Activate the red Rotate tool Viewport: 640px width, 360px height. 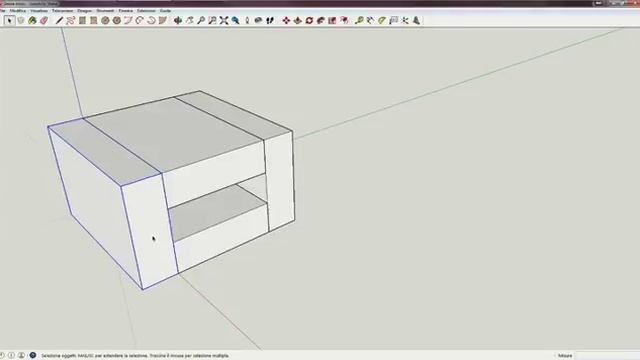[309, 20]
